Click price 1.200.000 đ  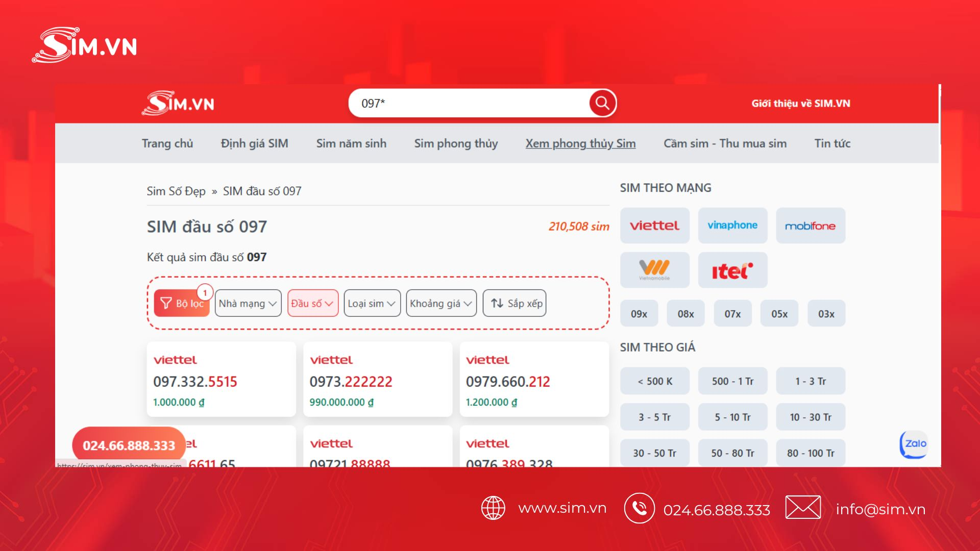pyautogui.click(x=492, y=402)
